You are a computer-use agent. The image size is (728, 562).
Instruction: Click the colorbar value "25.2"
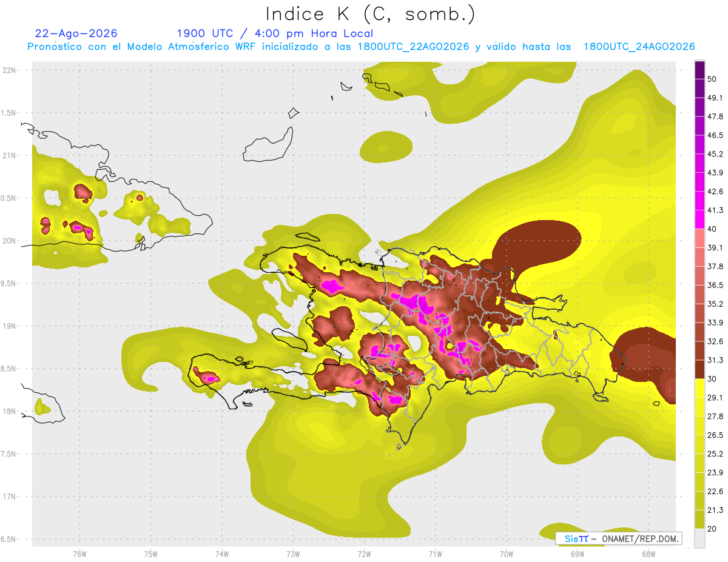coord(715,454)
